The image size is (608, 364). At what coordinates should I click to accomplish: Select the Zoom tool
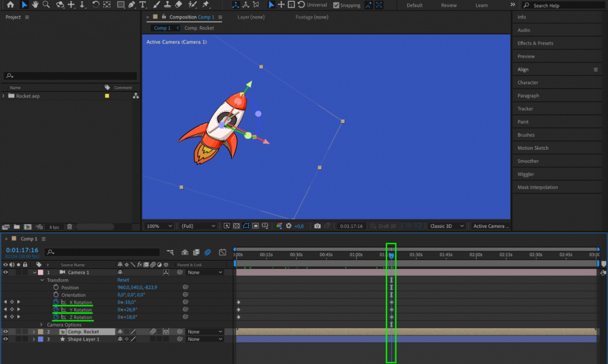coord(46,5)
